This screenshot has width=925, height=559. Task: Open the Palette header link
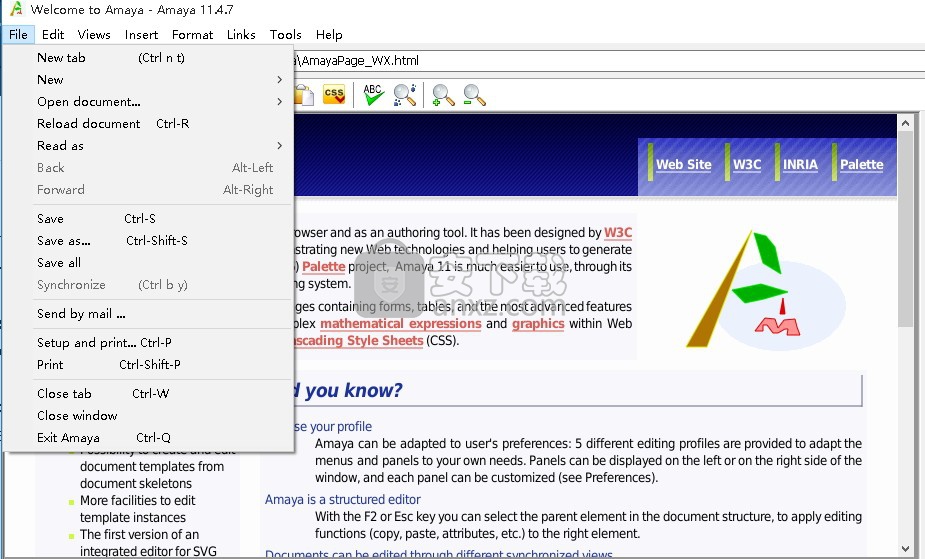[x=862, y=165]
